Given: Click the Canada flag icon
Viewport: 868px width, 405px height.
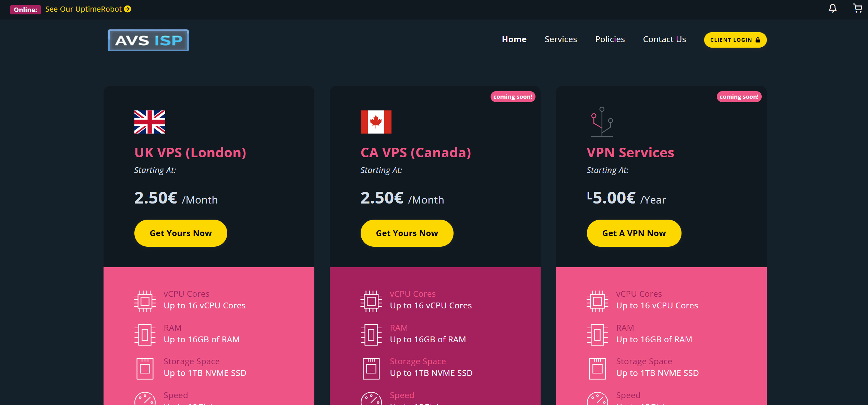Looking at the screenshot, I should (x=376, y=122).
